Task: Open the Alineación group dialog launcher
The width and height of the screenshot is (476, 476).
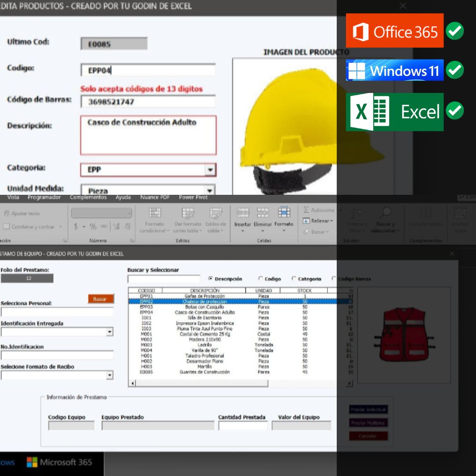Action: (64, 241)
